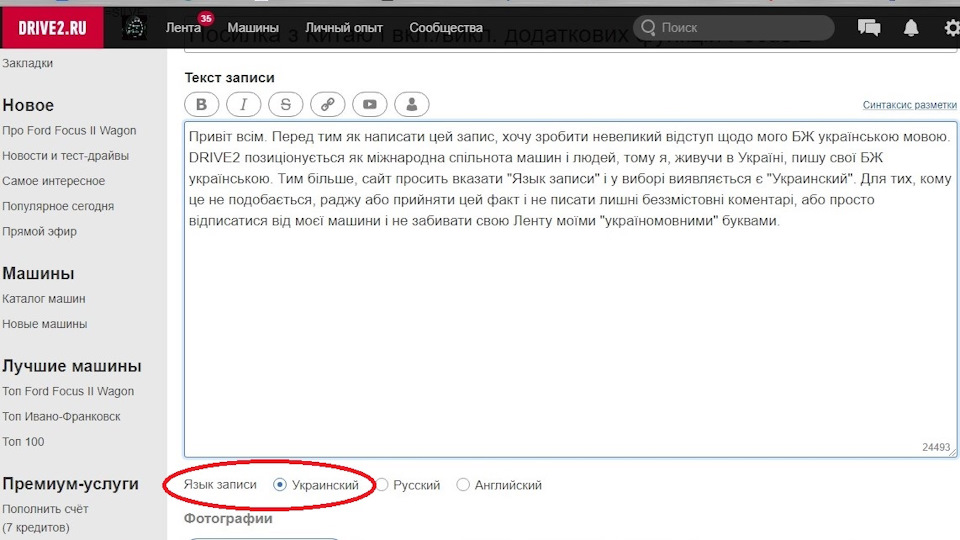960x540 pixels.
Task: Grab the text area resize handle corner
Action: click(952, 452)
